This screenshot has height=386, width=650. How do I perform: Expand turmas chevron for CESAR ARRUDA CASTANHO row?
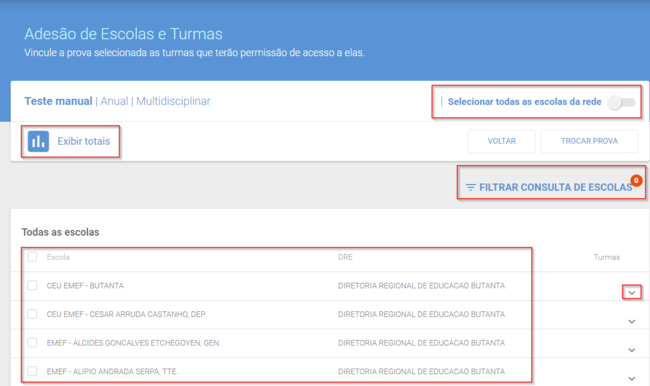(x=631, y=321)
